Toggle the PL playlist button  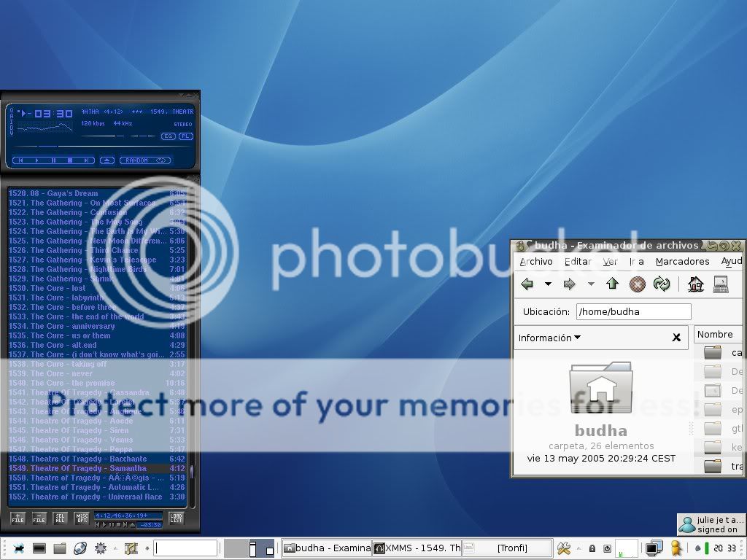[x=186, y=136]
